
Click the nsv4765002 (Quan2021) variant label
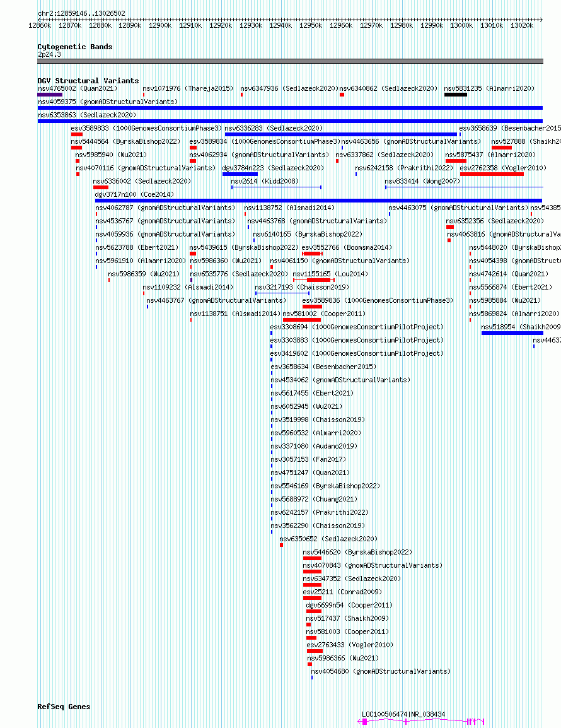(x=78, y=88)
